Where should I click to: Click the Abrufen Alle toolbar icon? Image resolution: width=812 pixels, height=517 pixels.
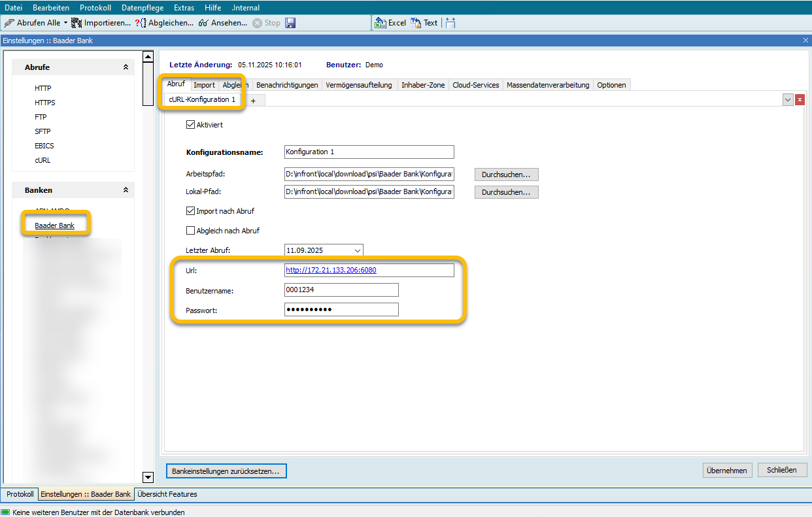coord(9,23)
